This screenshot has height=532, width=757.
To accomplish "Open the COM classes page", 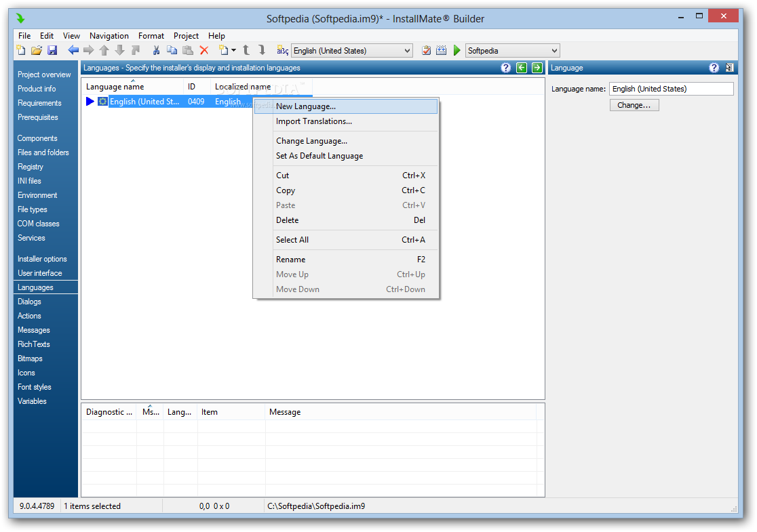I will [x=38, y=224].
